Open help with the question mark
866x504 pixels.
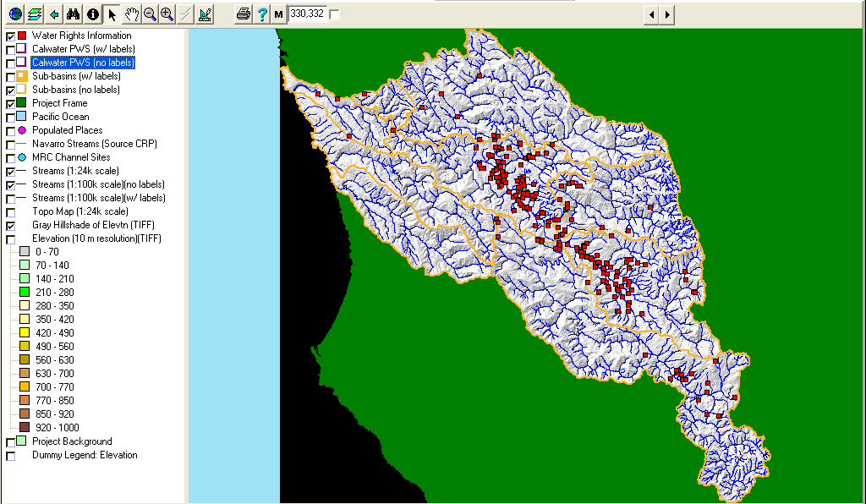pos(262,14)
